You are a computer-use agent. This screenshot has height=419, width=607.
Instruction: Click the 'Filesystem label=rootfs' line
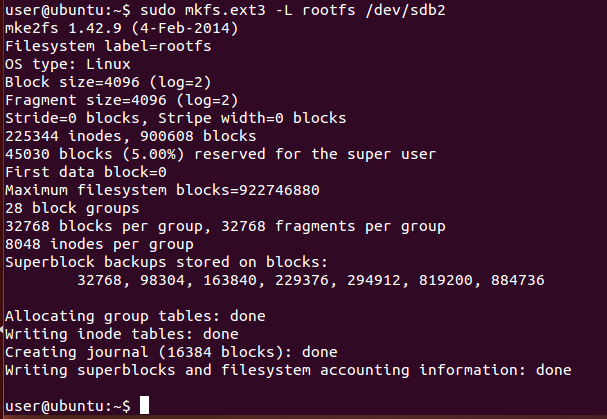pyautogui.click(x=108, y=45)
